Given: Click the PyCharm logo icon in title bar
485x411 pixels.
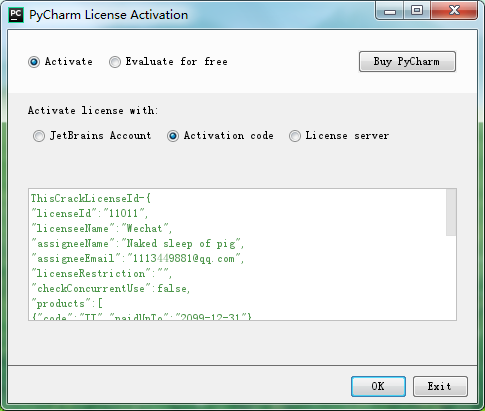Looking at the screenshot, I should point(16,15).
